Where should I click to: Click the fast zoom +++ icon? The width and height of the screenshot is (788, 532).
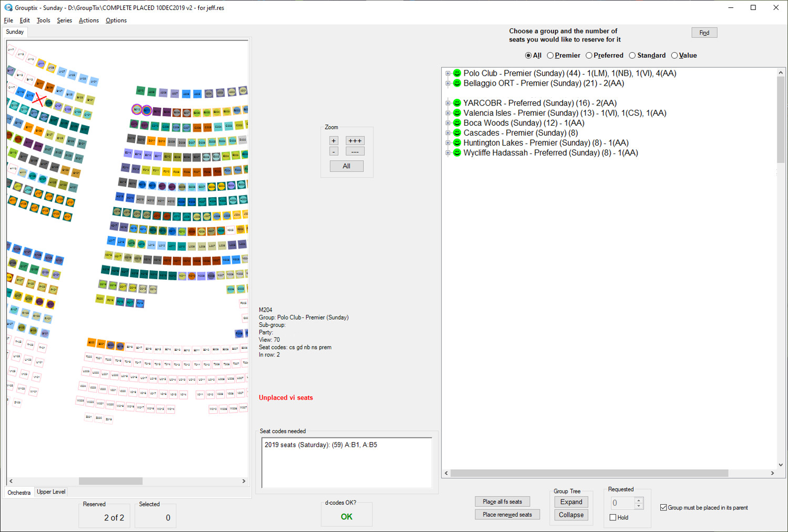click(x=355, y=140)
